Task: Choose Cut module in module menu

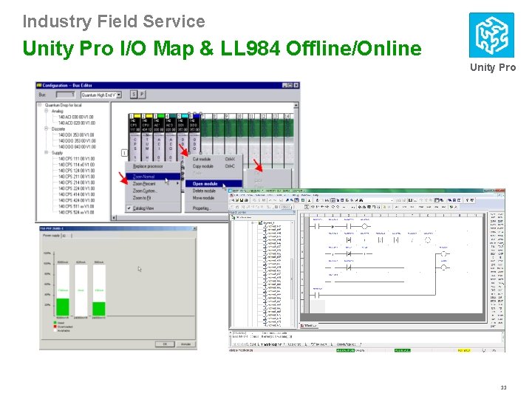Action: click(214, 159)
